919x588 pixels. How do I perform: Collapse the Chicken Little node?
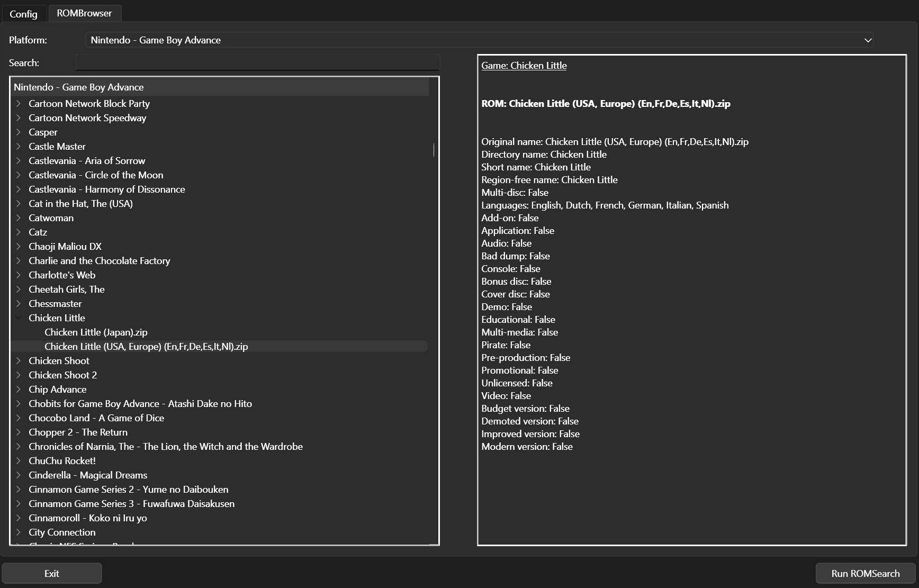point(18,318)
